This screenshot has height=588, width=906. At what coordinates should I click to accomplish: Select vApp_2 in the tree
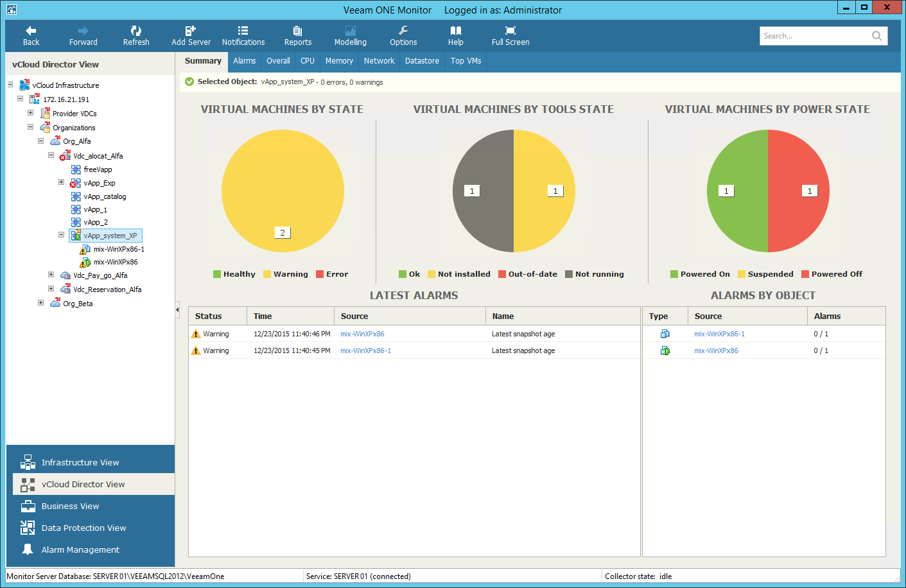tap(96, 222)
